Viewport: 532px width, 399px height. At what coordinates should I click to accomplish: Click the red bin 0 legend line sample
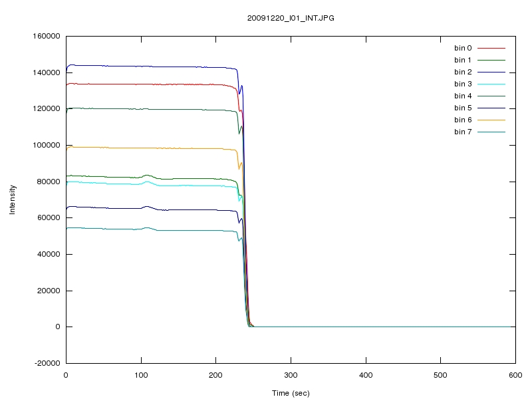coord(491,48)
